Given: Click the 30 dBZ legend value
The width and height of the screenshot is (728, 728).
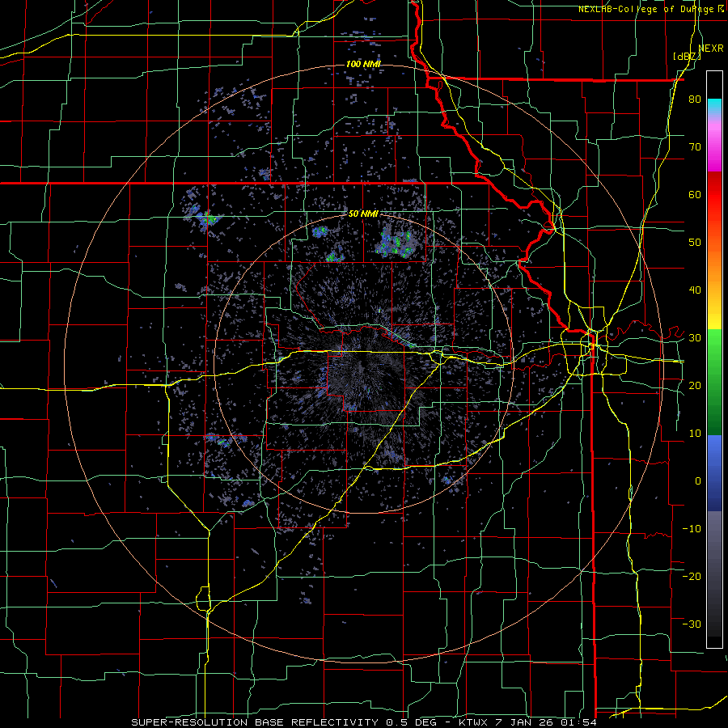Looking at the screenshot, I should pyautogui.click(x=695, y=337).
